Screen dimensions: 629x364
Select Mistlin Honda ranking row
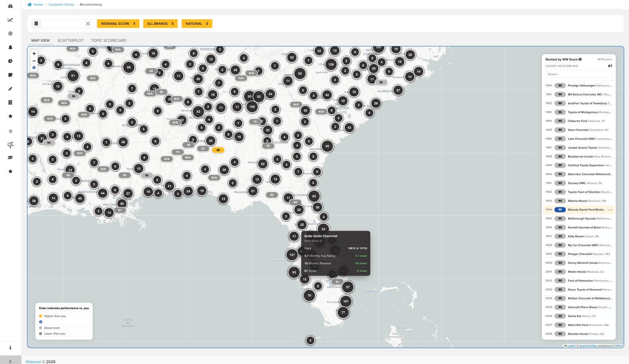(x=579, y=272)
